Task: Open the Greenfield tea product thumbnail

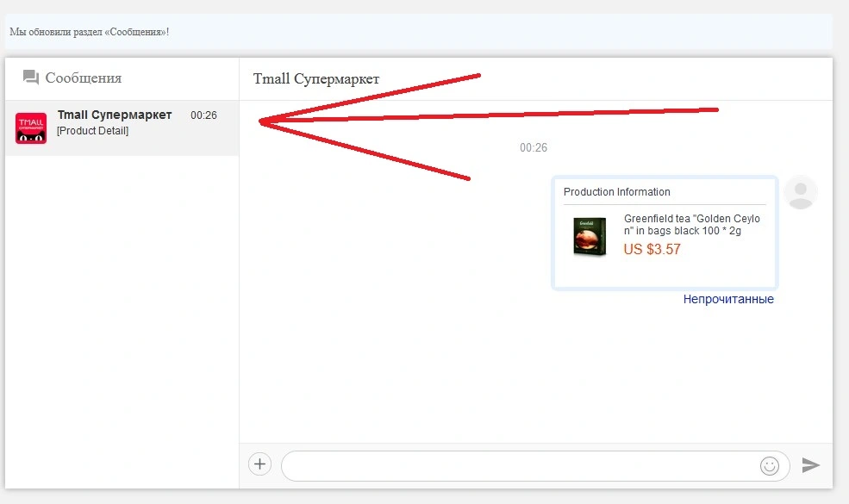Action: click(x=590, y=237)
